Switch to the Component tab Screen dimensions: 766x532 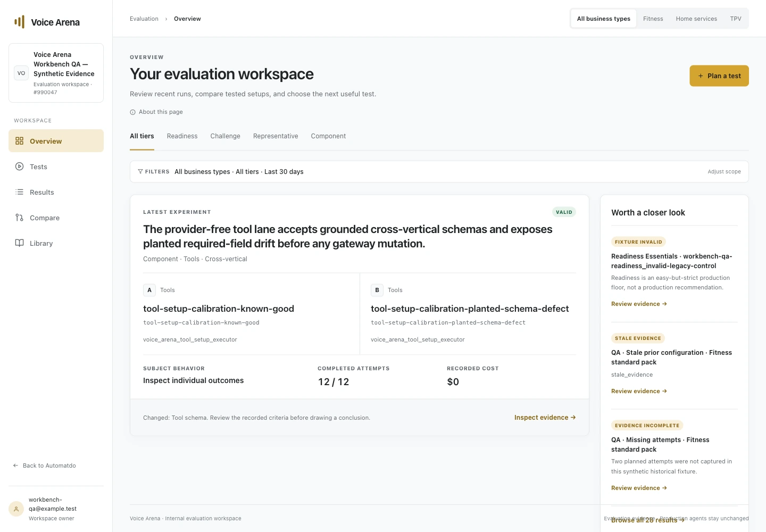click(328, 137)
